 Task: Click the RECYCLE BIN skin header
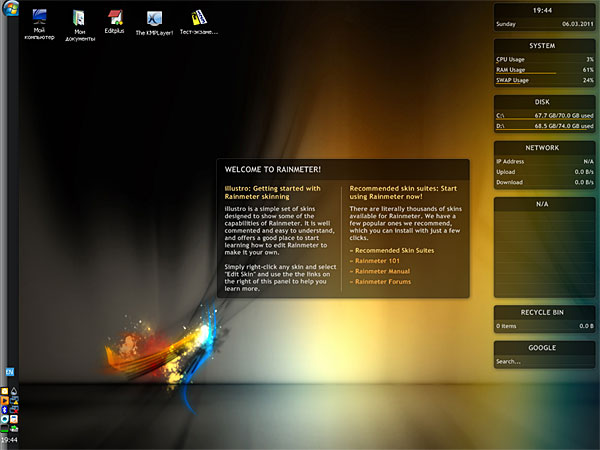pos(542,313)
